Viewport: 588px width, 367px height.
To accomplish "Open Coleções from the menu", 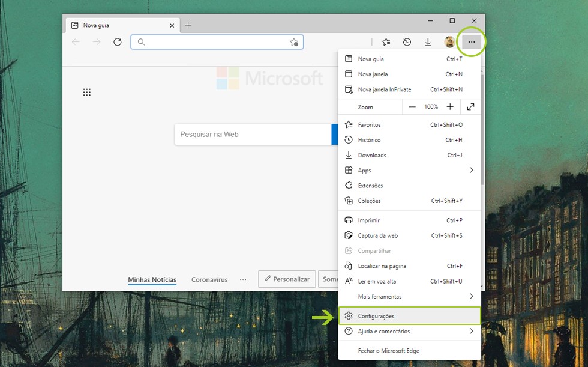I will click(409, 201).
